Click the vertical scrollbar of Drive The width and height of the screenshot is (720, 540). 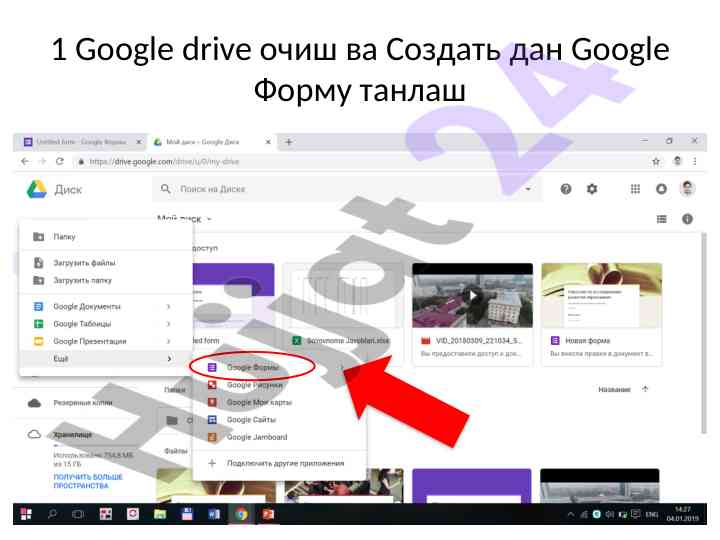[703, 333]
